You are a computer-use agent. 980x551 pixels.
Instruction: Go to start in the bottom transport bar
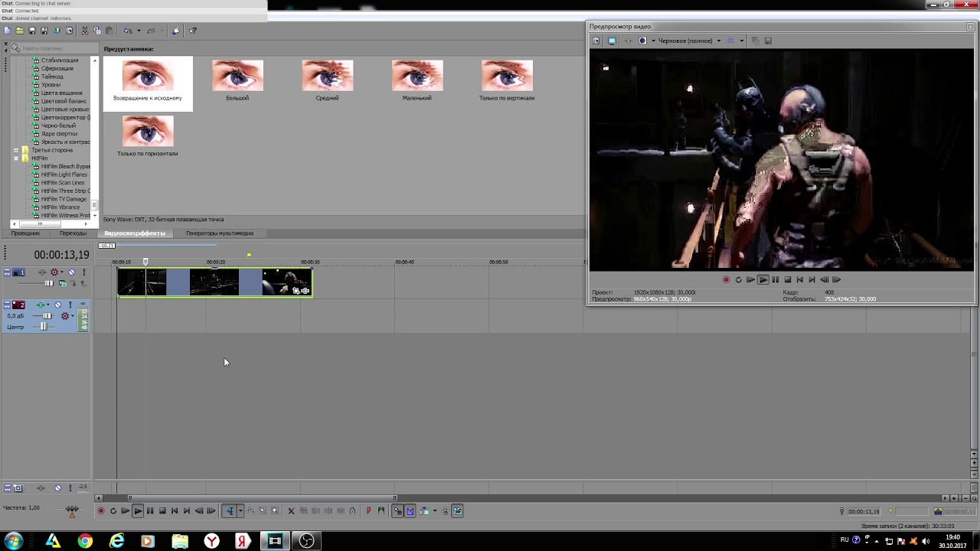click(175, 511)
